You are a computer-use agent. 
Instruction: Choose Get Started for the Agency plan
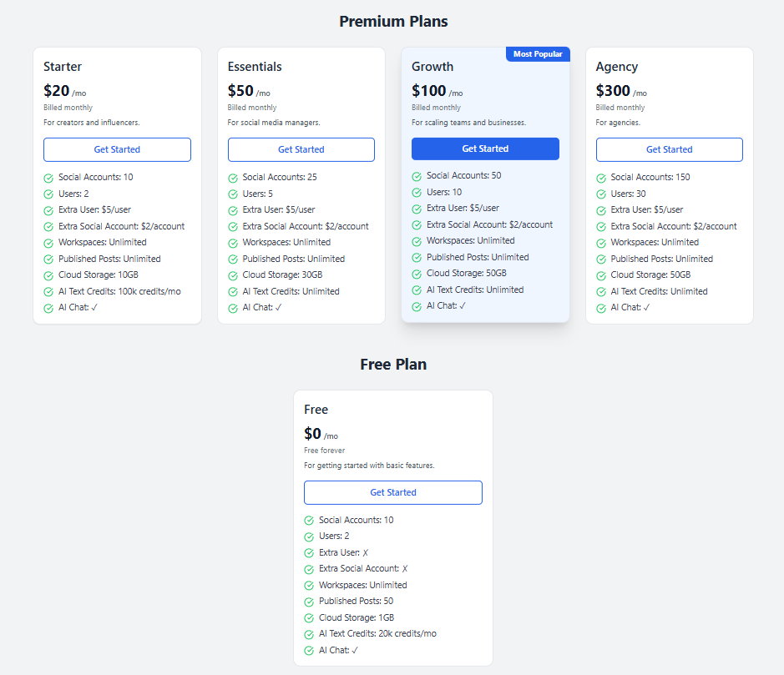(x=669, y=149)
